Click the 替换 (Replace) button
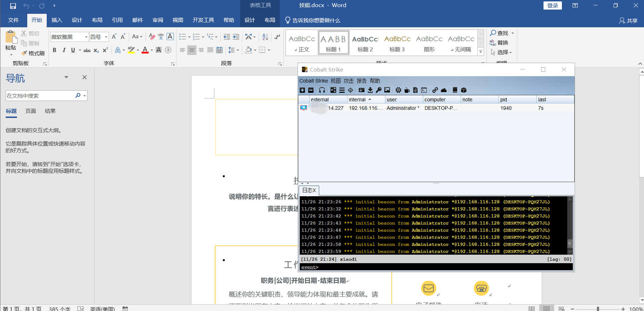644x311 pixels. 499,43
